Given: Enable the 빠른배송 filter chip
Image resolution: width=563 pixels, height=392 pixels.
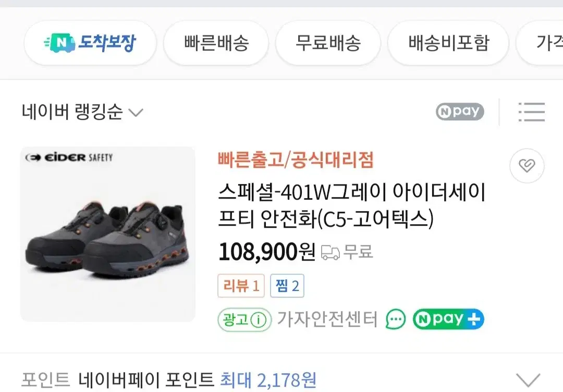Looking at the screenshot, I should tap(216, 43).
